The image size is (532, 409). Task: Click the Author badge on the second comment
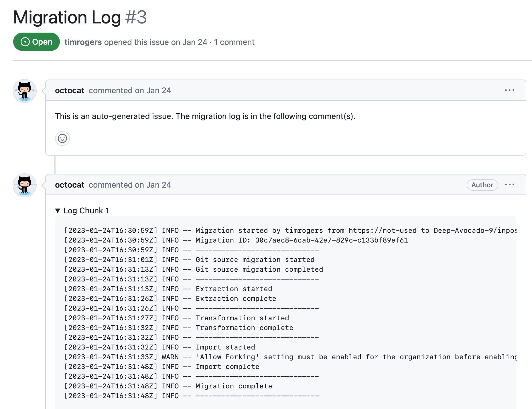[x=482, y=185]
